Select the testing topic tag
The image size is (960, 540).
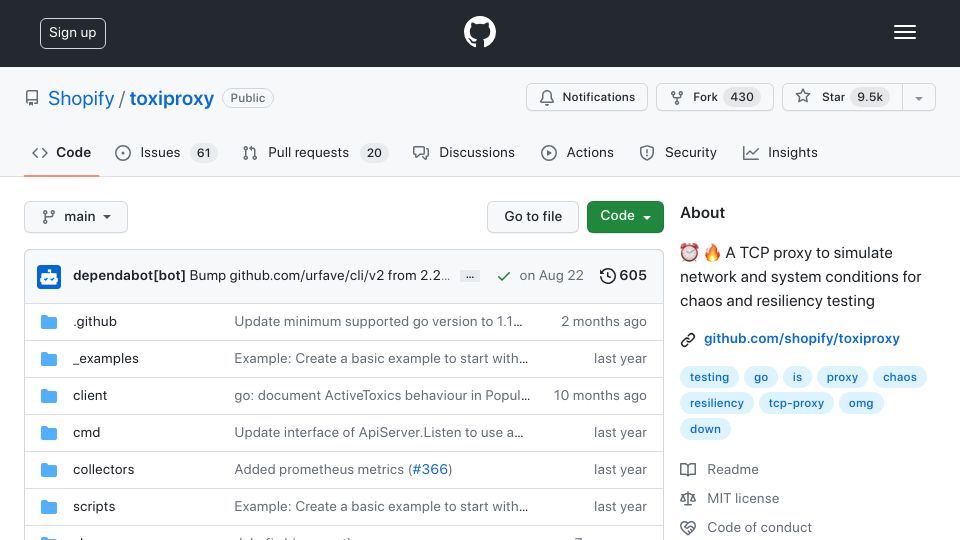[x=709, y=377]
